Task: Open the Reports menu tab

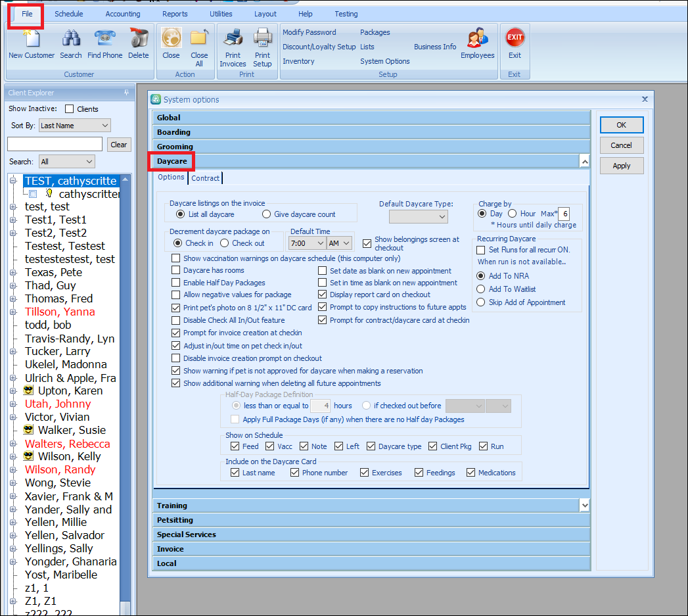Action: [x=175, y=14]
